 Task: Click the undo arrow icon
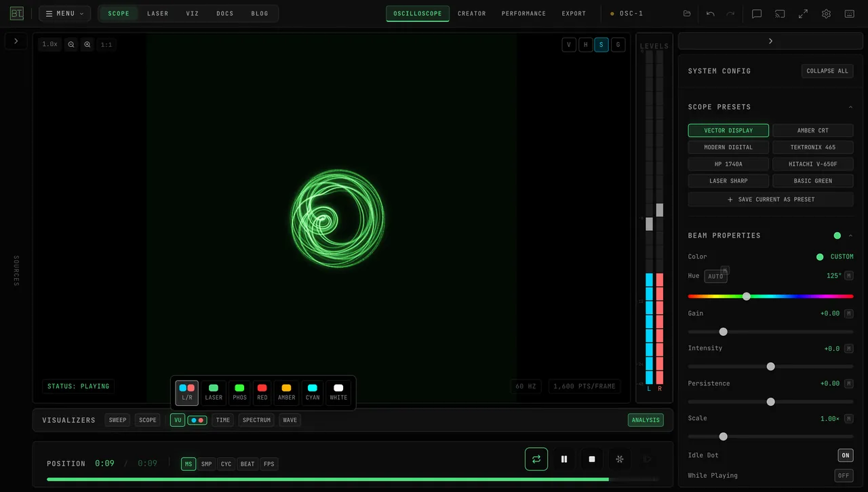710,14
